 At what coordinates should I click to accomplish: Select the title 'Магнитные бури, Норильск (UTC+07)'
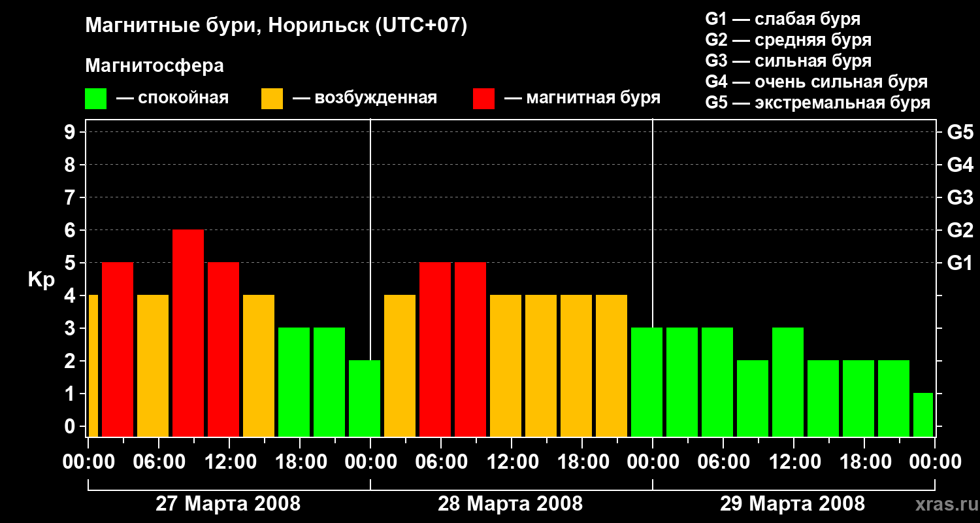[276, 27]
